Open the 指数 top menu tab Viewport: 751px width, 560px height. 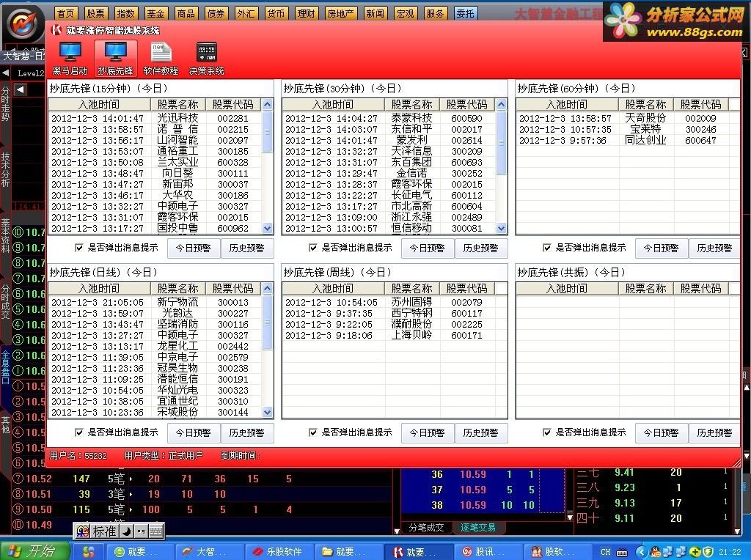click(x=126, y=13)
